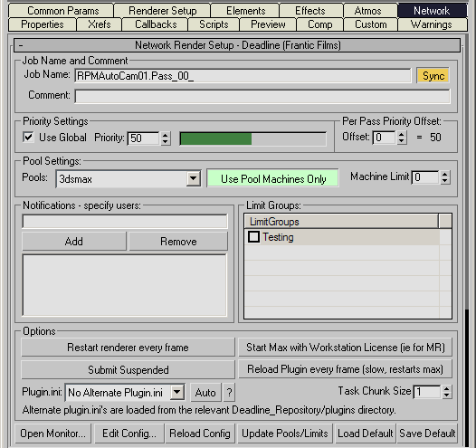Open the Warnings tab
Screen dimensions: 476x448
pos(432,24)
